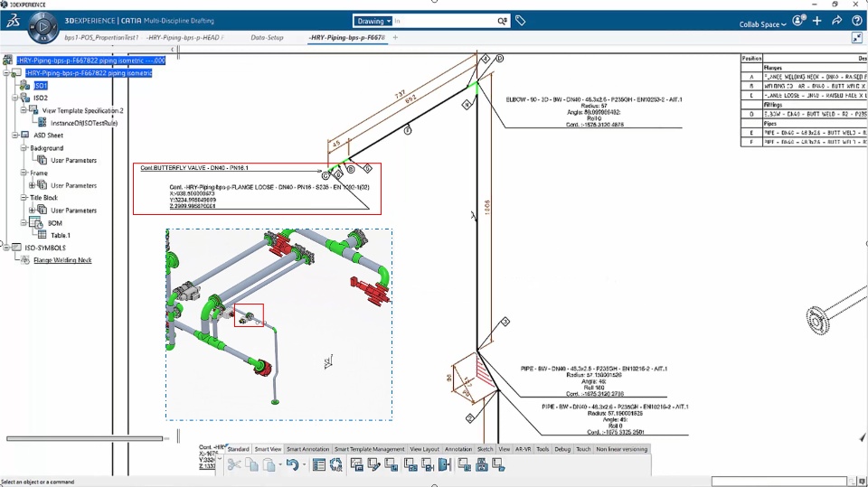Select Table.1 in the tree
This screenshot has width=868, height=487.
(61, 235)
